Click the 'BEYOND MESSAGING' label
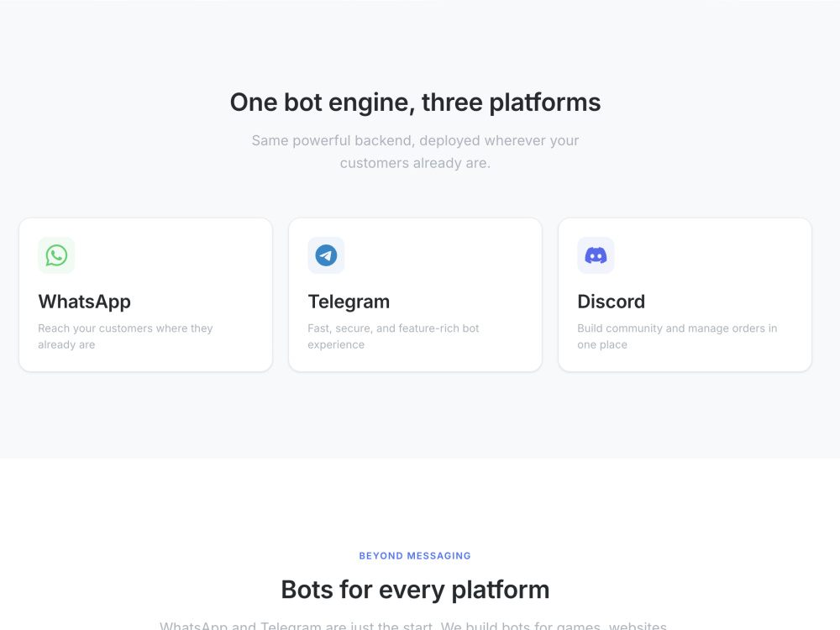 point(415,556)
